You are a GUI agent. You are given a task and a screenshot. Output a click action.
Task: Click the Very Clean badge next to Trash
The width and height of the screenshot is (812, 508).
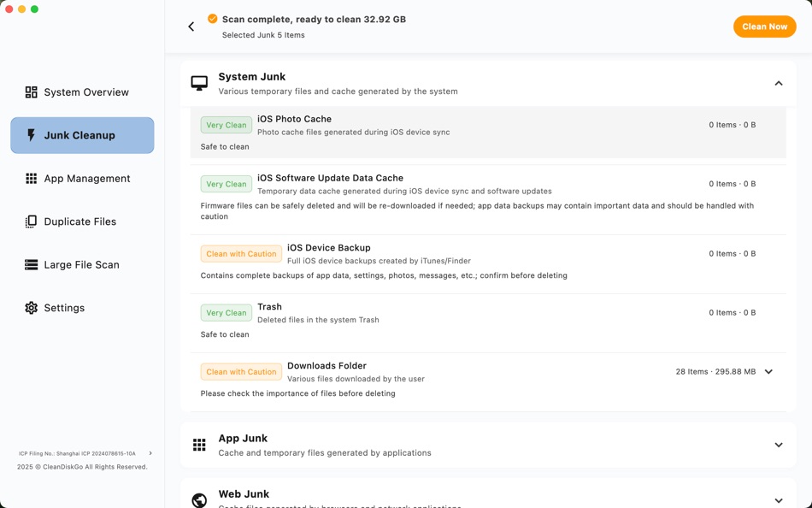click(226, 312)
